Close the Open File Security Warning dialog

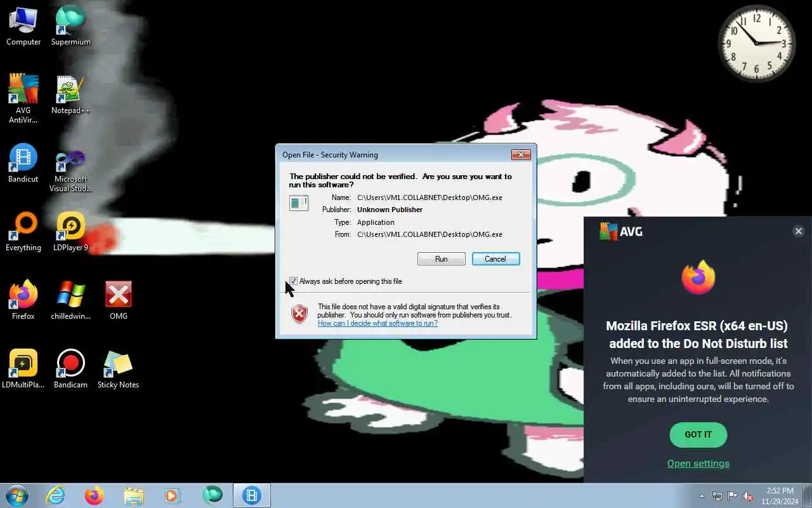521,155
